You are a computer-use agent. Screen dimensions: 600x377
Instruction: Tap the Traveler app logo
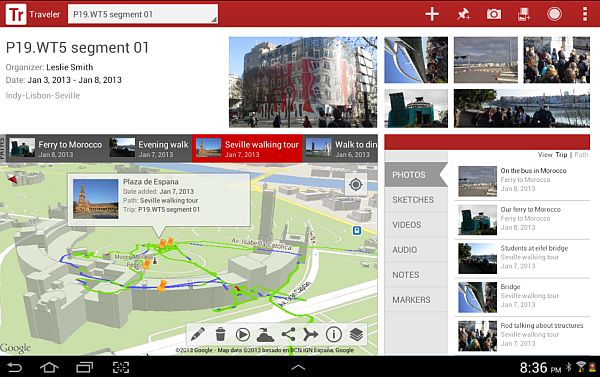16,14
